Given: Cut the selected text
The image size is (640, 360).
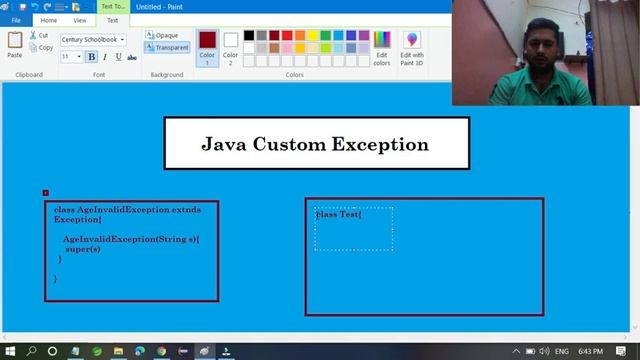Looking at the screenshot, I should tap(39, 36).
